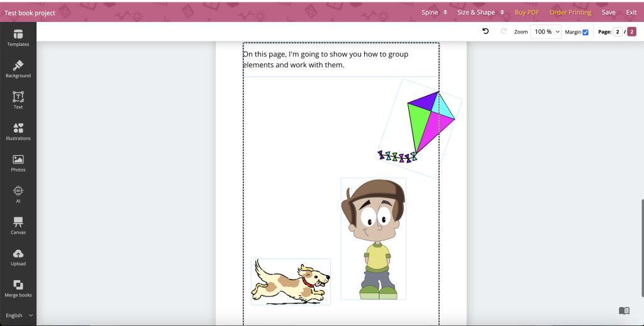
Task: Click the current page number field
Action: [x=618, y=31]
